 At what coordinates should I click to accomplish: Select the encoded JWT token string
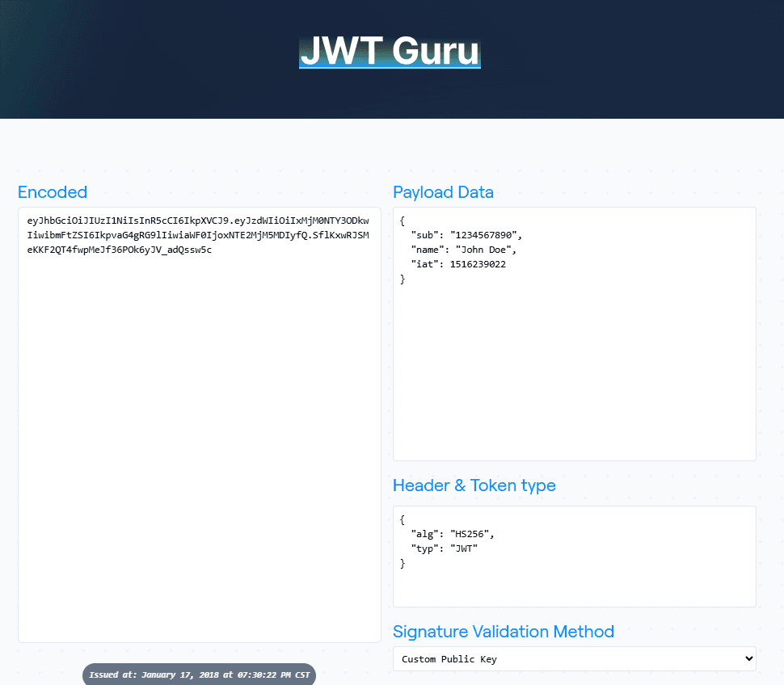197,234
